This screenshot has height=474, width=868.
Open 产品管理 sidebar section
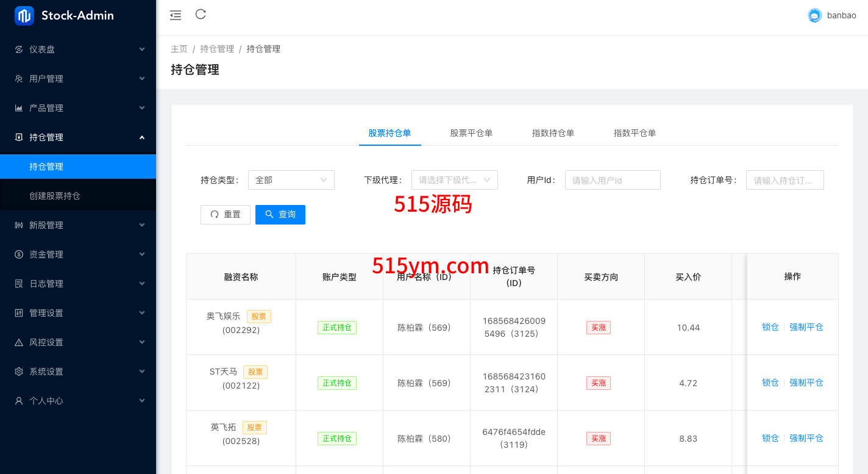click(x=78, y=108)
